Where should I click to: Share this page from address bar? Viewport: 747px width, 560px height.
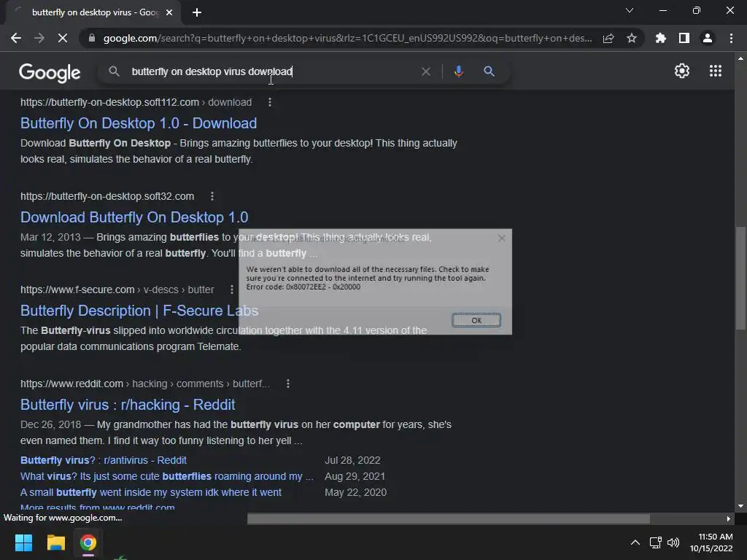(608, 38)
